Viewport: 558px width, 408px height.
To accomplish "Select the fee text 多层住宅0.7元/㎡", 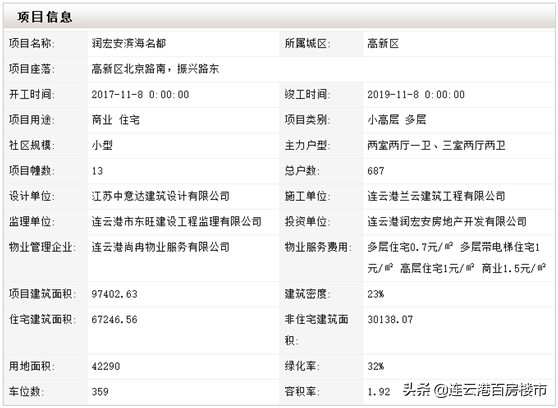I will tap(410, 247).
